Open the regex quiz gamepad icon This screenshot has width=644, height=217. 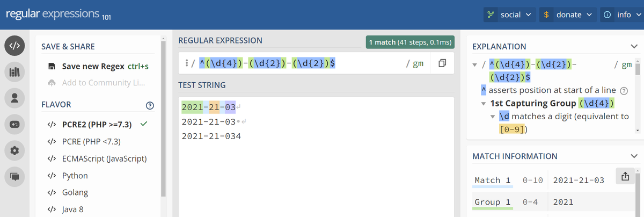coord(15,124)
